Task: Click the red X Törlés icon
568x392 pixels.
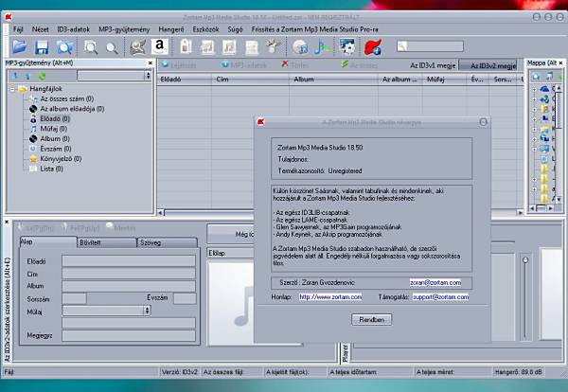Action: point(285,64)
